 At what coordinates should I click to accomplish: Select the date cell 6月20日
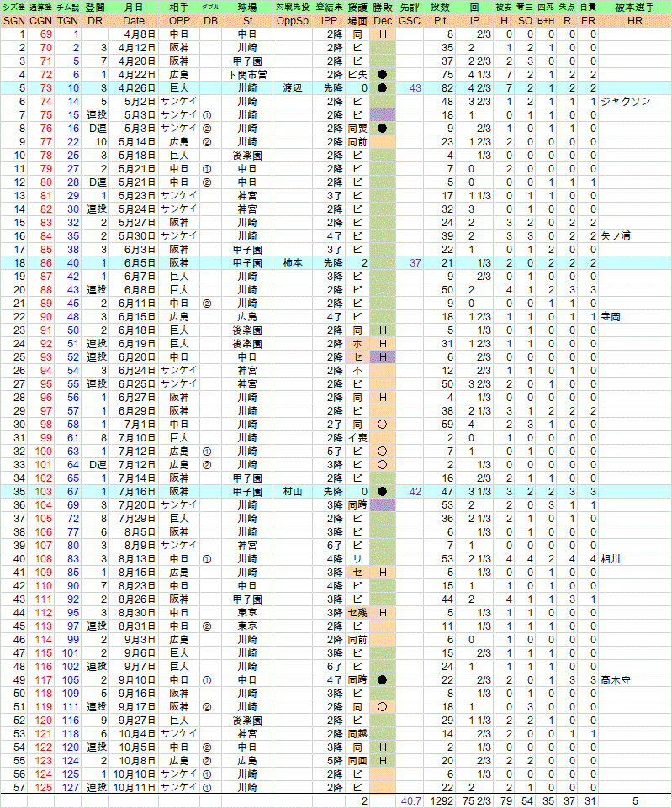136,357
